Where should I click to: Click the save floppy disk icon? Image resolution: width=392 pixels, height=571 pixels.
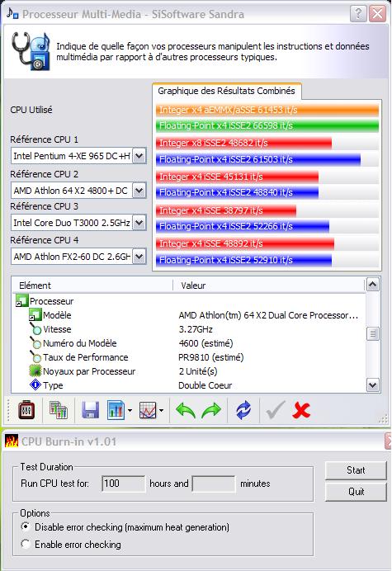coord(90,410)
